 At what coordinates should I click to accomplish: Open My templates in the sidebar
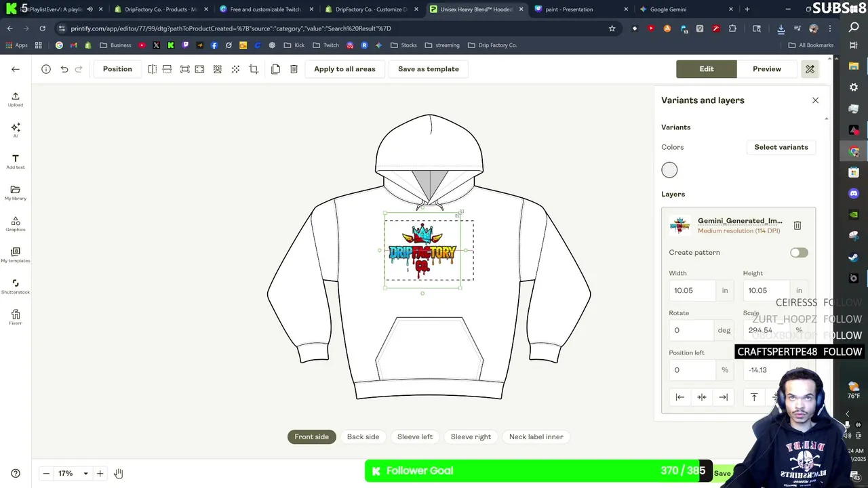click(16, 255)
